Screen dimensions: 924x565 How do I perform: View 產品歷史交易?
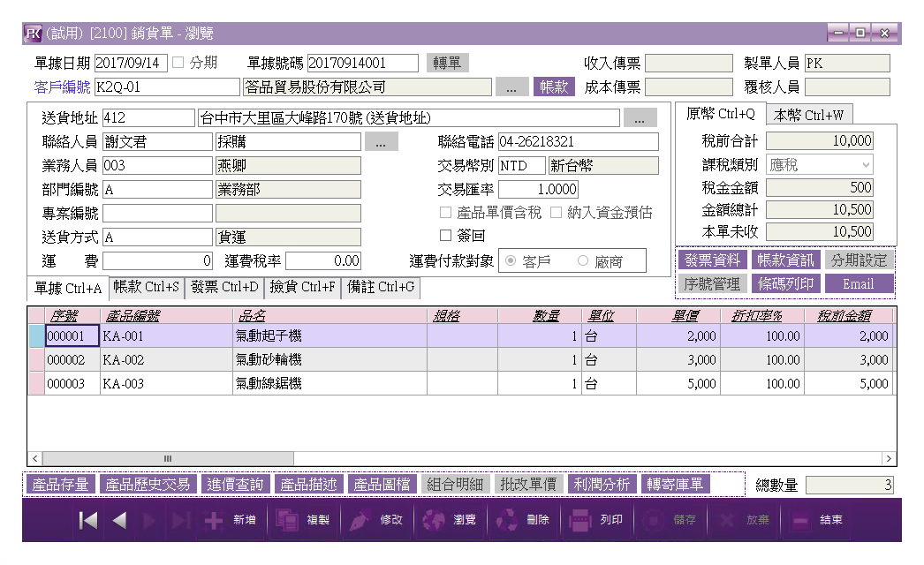click(148, 485)
